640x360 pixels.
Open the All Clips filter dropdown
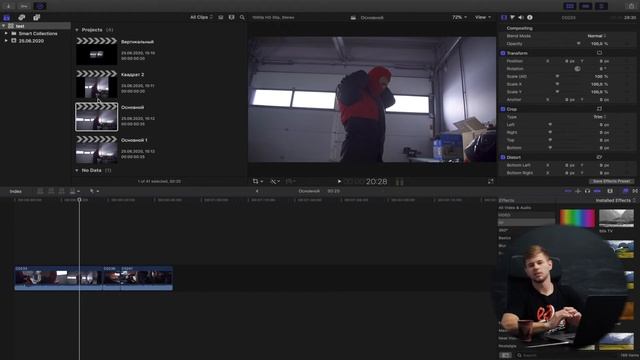click(201, 18)
